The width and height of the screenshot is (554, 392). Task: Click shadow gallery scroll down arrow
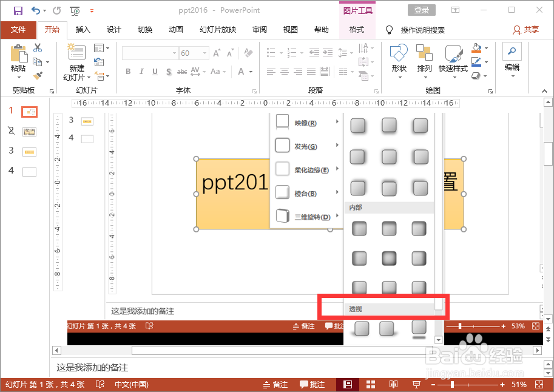coord(439,340)
